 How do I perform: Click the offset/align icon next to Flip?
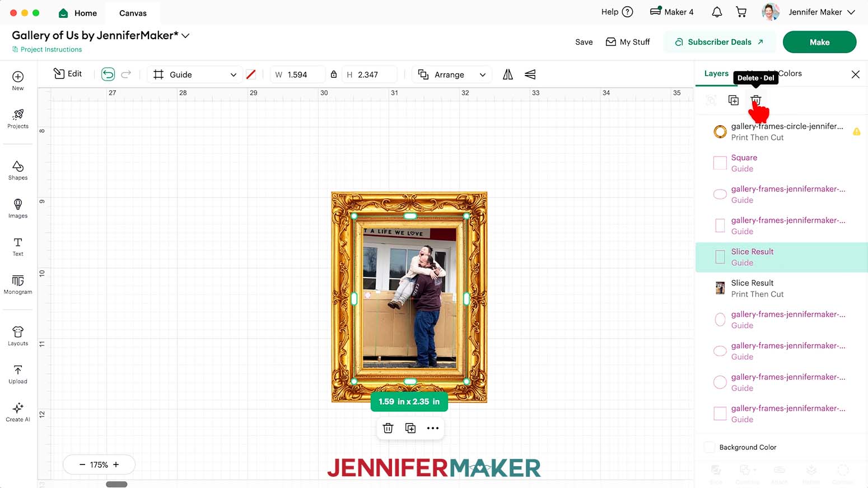pos(530,74)
